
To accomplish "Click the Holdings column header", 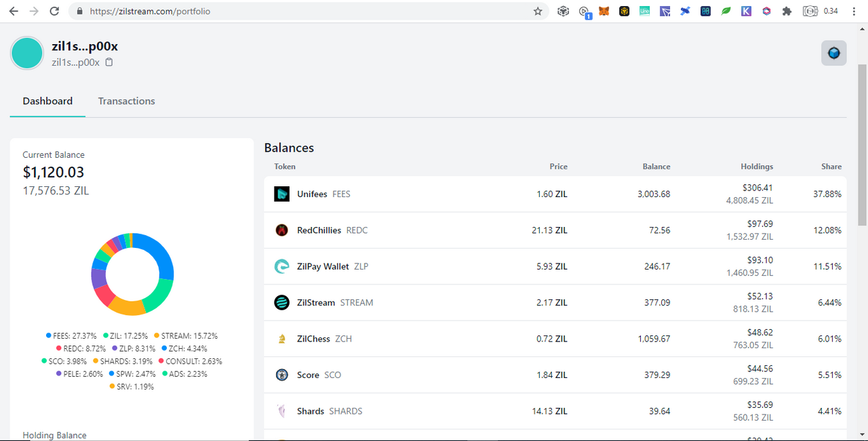I will coord(757,167).
